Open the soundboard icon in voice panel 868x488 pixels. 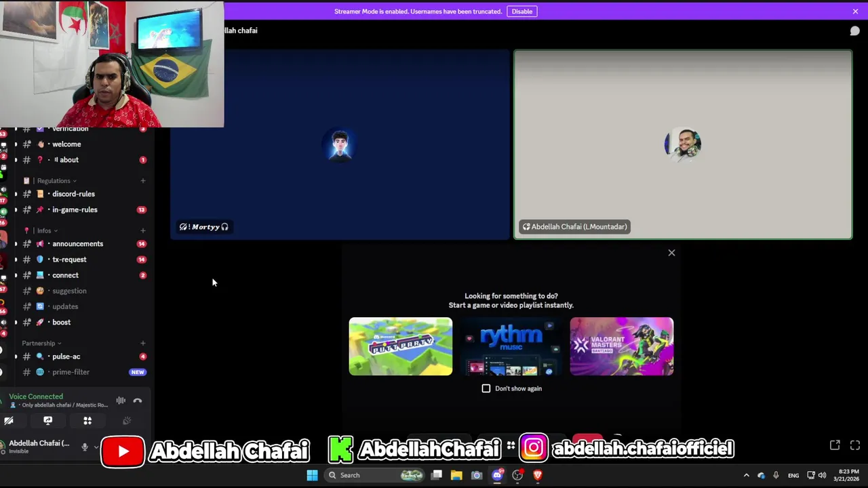(127, 421)
